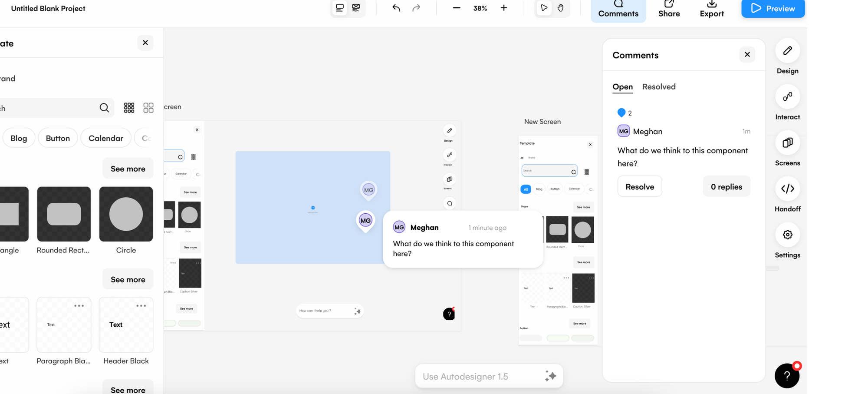This screenshot has width=868, height=394.
Task: Open the Design panel icon
Action: coord(787,51)
